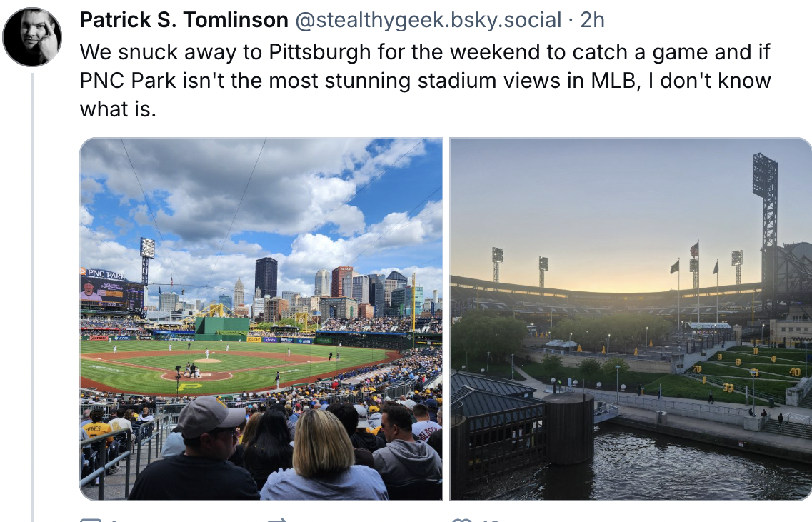Open the @stealthygeek.bsky.social handle link
Viewport: 812px width, 522px height.
click(x=428, y=20)
